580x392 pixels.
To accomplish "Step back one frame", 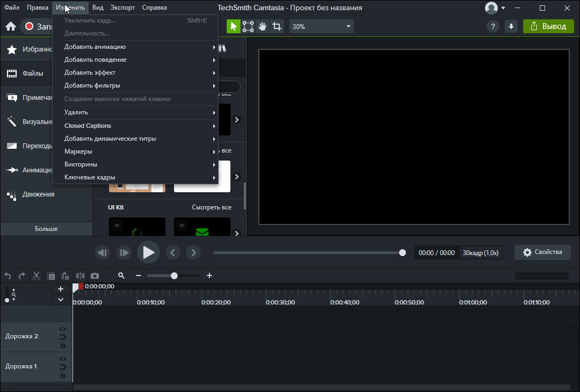I will [x=102, y=252].
